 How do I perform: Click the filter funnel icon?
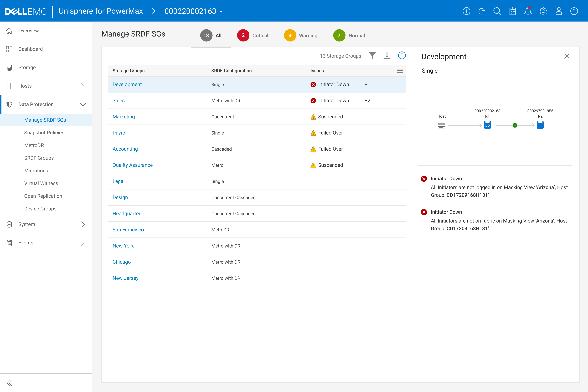tap(372, 55)
